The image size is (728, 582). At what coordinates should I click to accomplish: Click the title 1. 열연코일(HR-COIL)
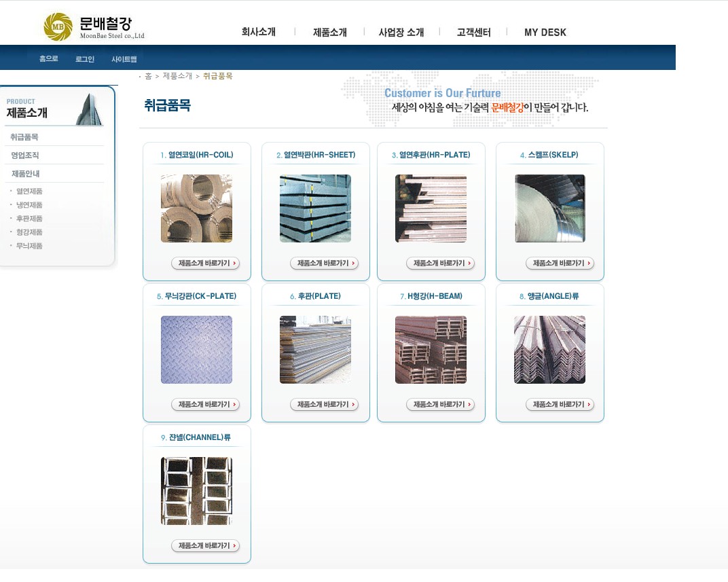(197, 155)
